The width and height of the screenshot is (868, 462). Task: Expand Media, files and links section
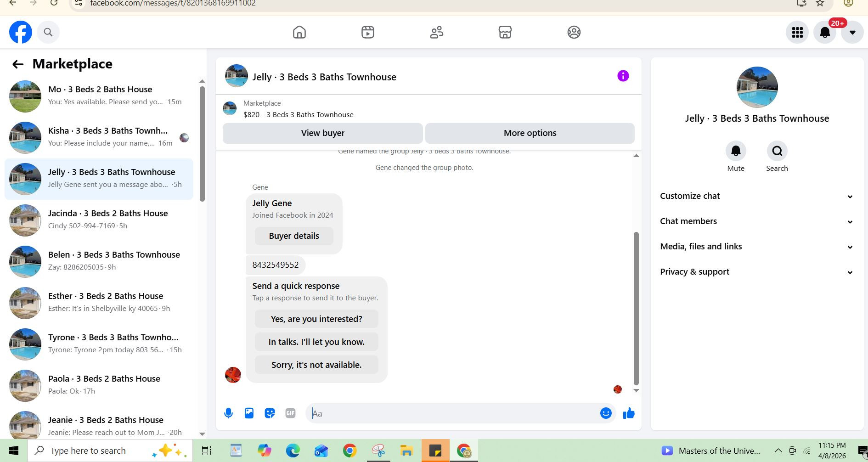coord(757,247)
